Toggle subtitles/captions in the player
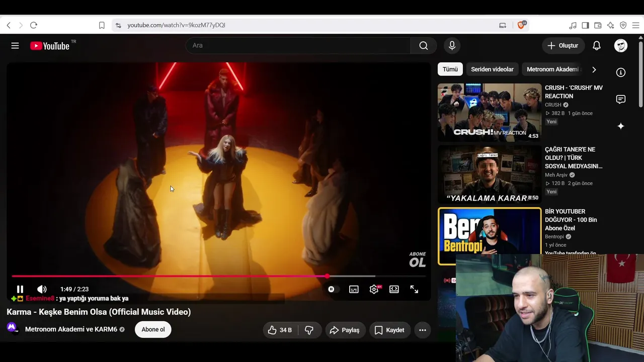Screen dimensions: 644x362 tap(354, 289)
